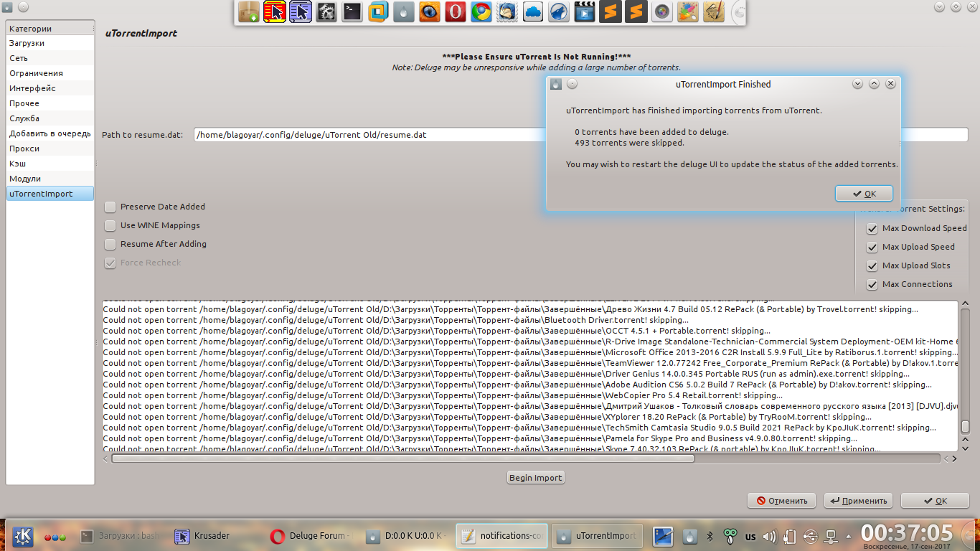The width and height of the screenshot is (980, 551).
Task: Toggle the Max Upload Slots checkbox
Action: pos(872,265)
